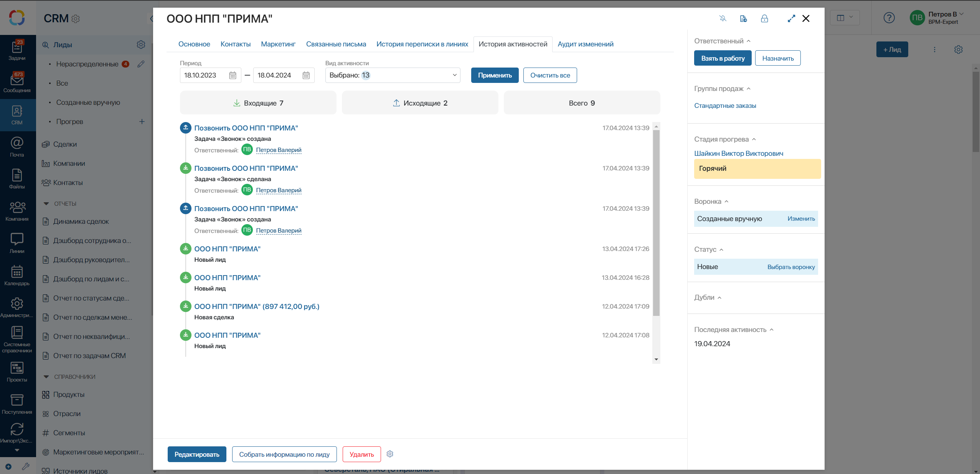Open calendar picker for start date 18.10.2023
This screenshot has width=980, height=474.
[233, 75]
